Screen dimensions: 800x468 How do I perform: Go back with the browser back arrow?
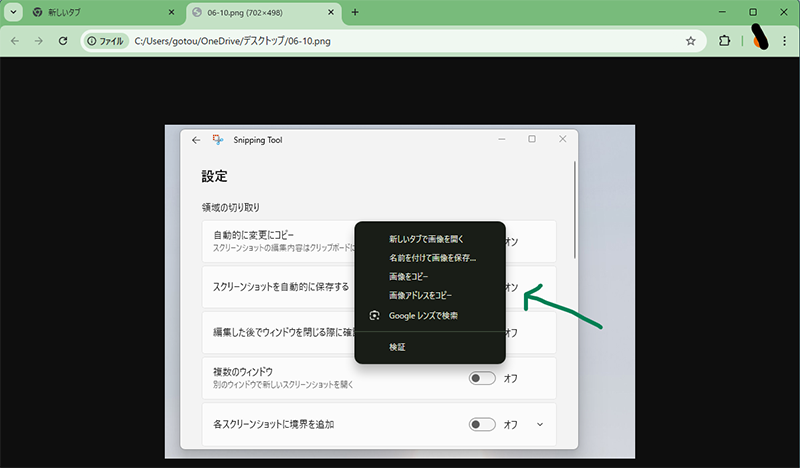click(15, 41)
